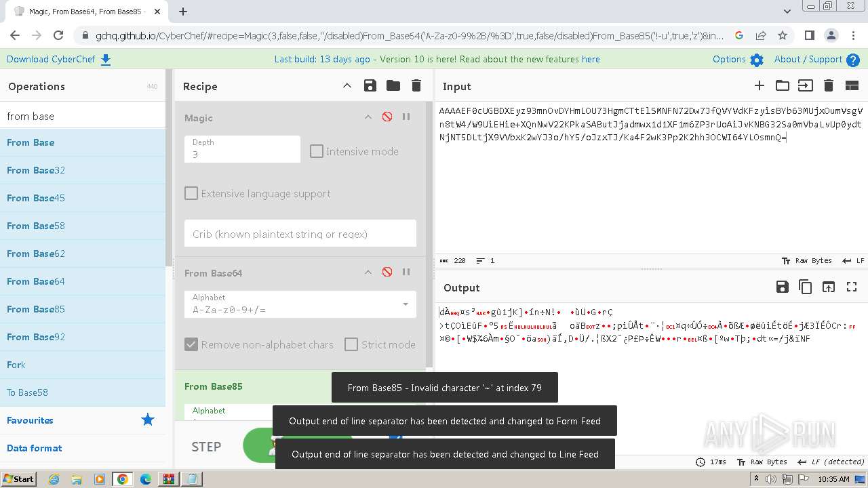The height and width of the screenshot is (488, 868).
Task: Open browser profile icon
Action: pos(831,35)
